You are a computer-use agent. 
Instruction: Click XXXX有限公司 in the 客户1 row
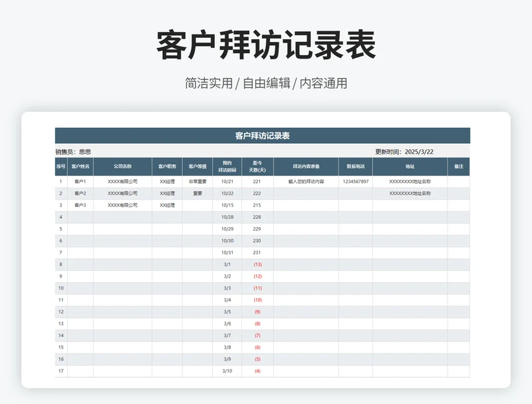(x=122, y=182)
